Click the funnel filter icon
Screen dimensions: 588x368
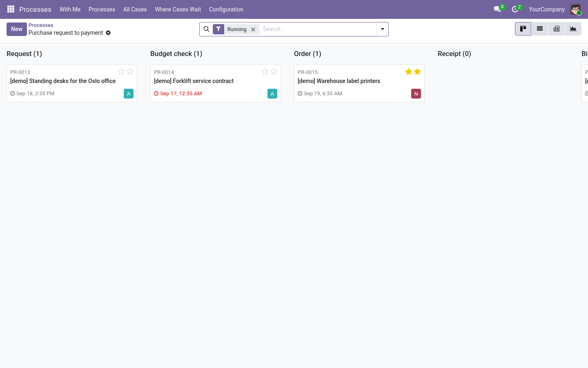[218, 29]
